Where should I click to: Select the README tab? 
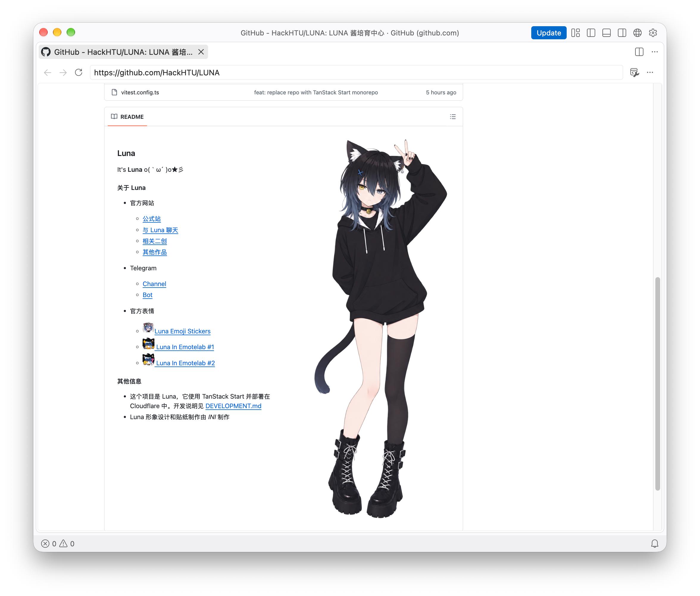pos(127,117)
